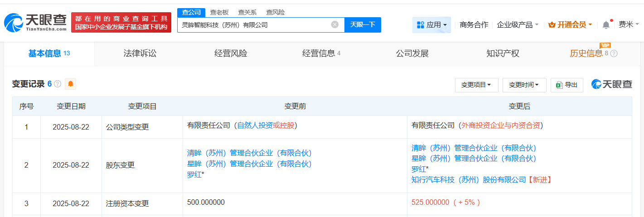Click the 开通会员 membership button
Screen dimensions: 644x217
570,25
